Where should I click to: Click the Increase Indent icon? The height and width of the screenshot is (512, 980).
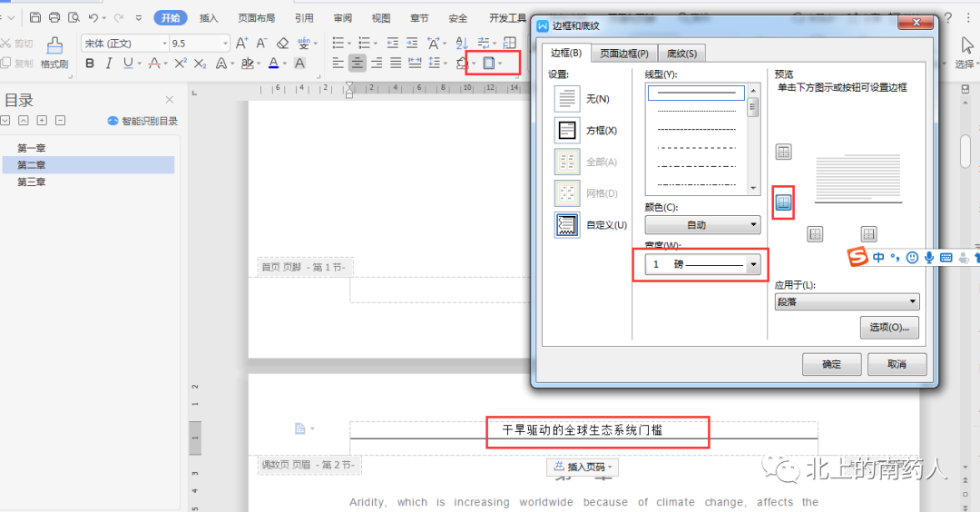412,44
